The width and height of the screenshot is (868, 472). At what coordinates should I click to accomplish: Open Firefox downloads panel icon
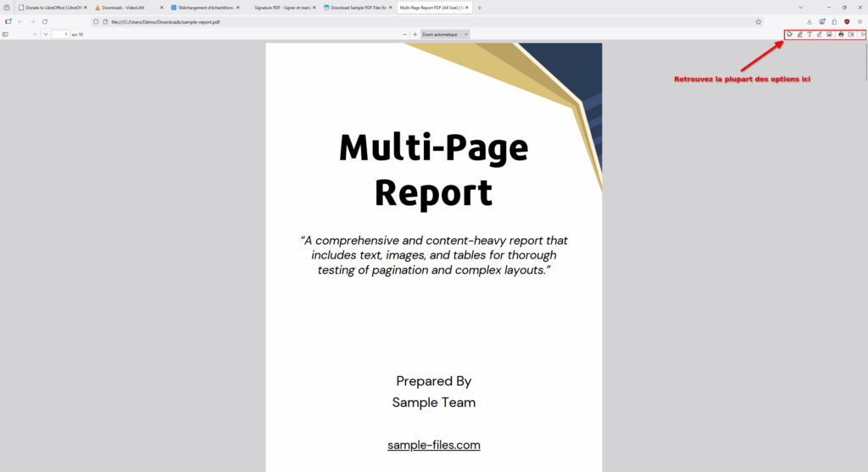point(810,21)
